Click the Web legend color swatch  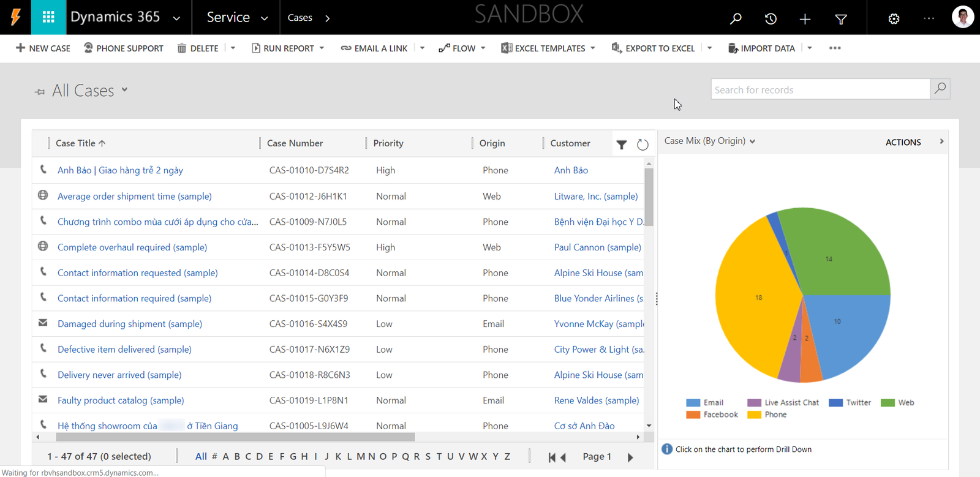click(888, 403)
